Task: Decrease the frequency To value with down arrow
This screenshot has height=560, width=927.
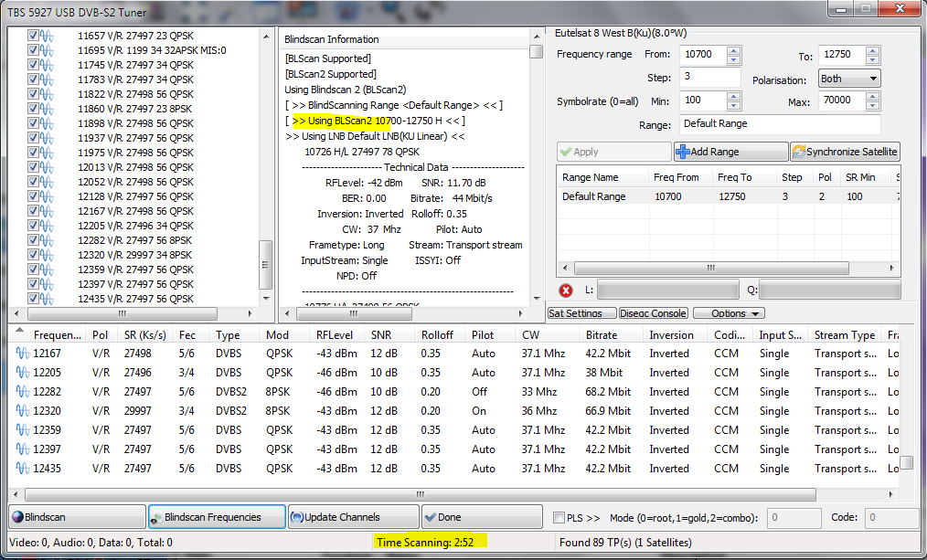Action: [x=873, y=59]
